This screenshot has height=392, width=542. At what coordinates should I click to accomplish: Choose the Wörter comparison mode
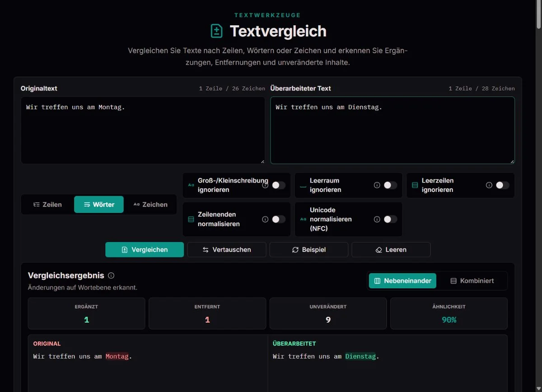click(x=99, y=205)
